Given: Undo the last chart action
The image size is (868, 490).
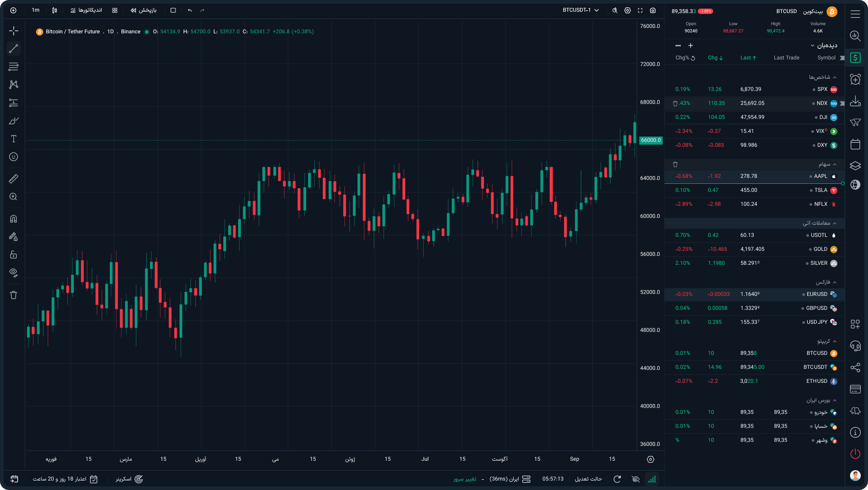Looking at the screenshot, I should 190,10.
